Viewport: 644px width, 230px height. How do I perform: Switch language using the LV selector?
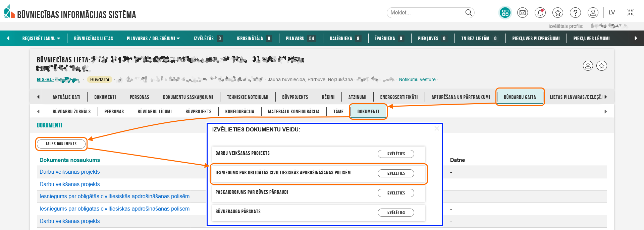click(x=612, y=12)
